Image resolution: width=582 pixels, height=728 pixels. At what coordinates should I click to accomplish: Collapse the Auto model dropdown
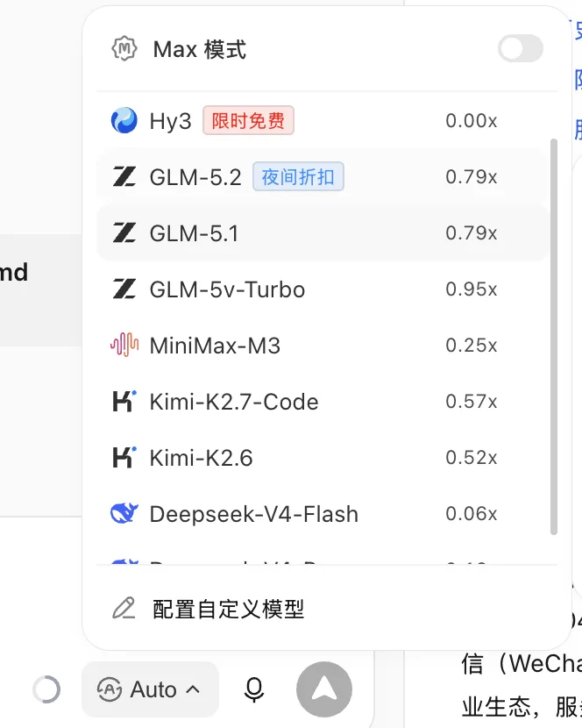tap(150, 689)
